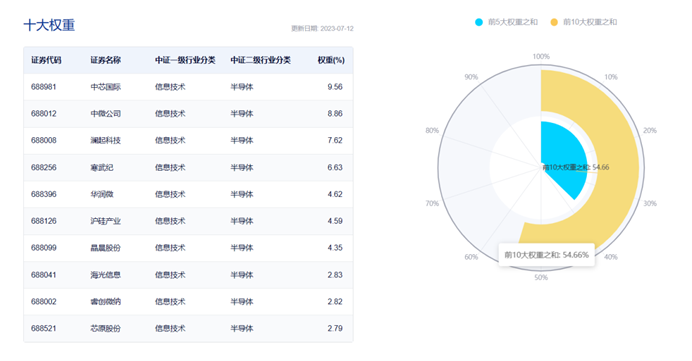Click weight value 4.59
Viewport: 692px width, 361px height.
(x=335, y=221)
